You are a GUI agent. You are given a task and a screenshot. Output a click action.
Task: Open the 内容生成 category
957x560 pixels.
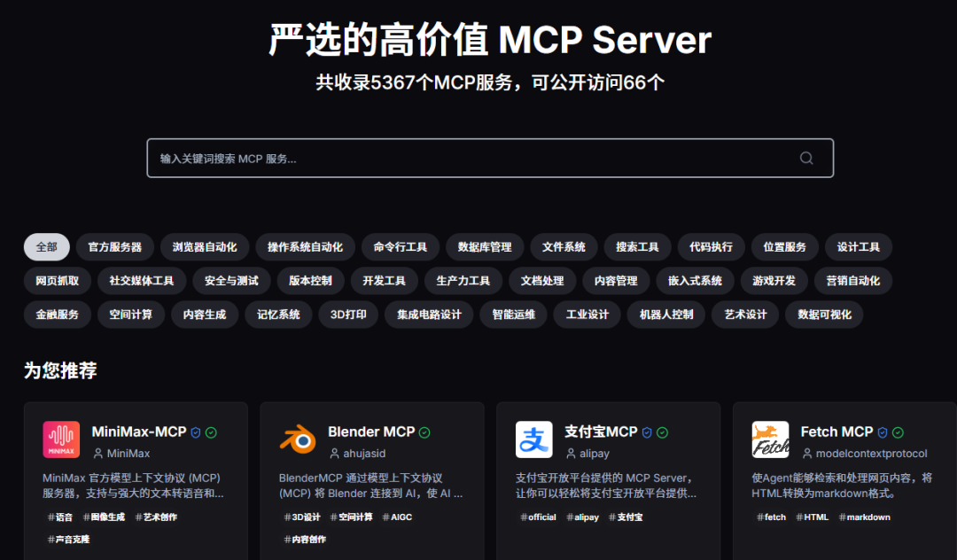(205, 315)
